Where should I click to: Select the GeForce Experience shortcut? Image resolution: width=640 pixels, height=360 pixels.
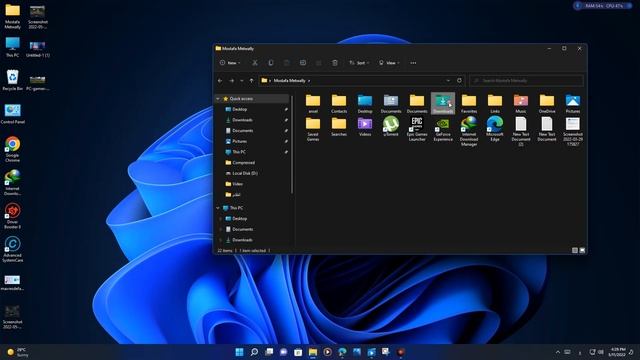tap(443, 129)
